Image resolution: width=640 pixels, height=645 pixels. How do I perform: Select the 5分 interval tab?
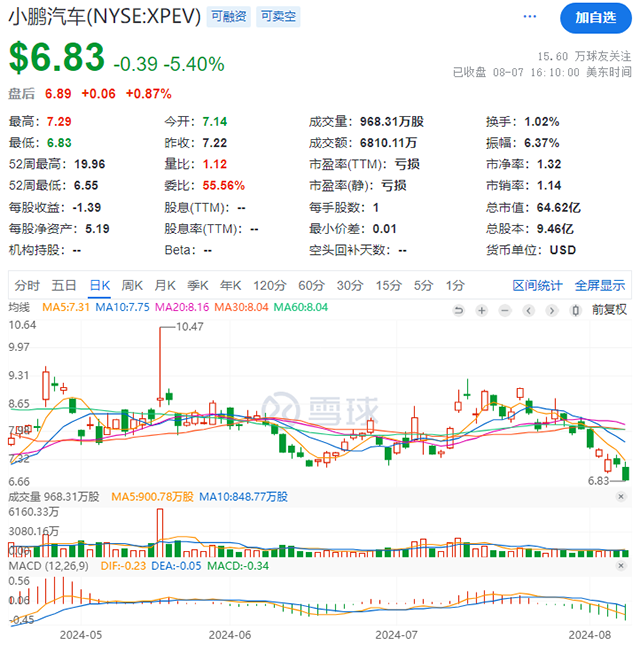click(423, 285)
